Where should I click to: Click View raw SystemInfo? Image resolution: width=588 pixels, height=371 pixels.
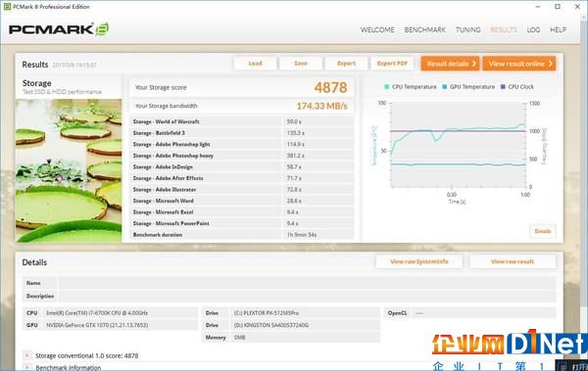click(x=419, y=261)
